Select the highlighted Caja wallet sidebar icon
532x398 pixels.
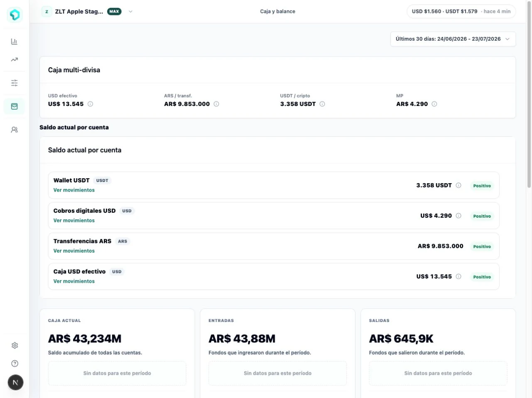click(14, 106)
